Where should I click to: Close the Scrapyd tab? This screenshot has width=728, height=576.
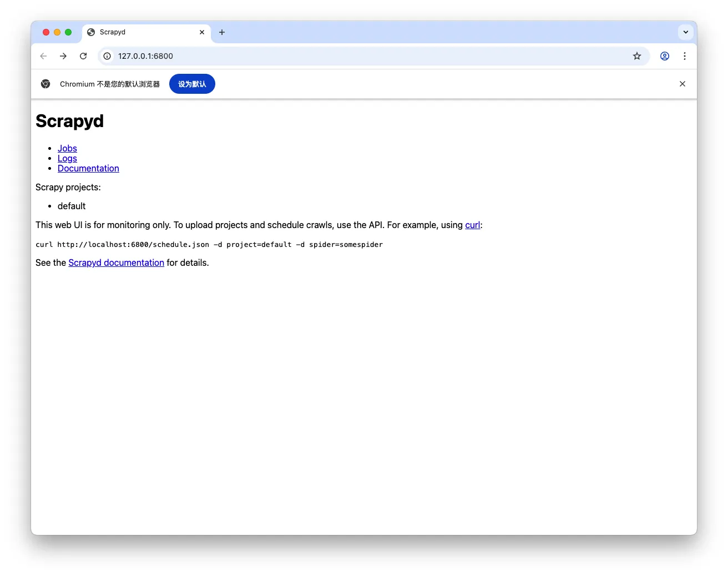(202, 32)
